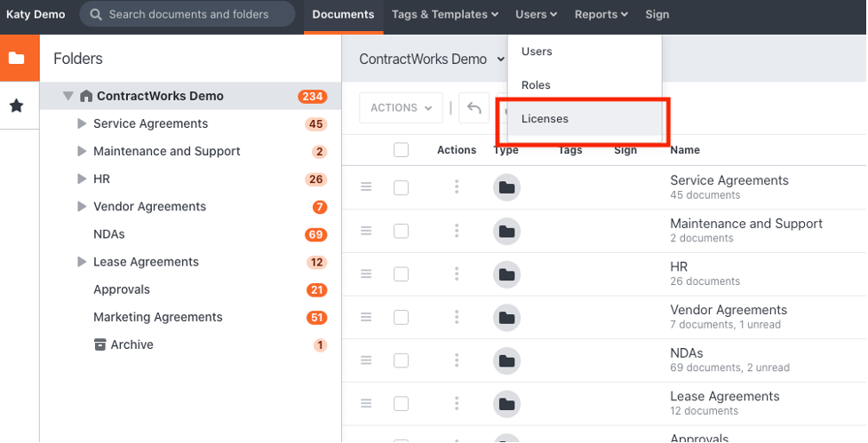Select Marketing Agreements in the folder tree
868x443 pixels.
pyautogui.click(x=157, y=317)
